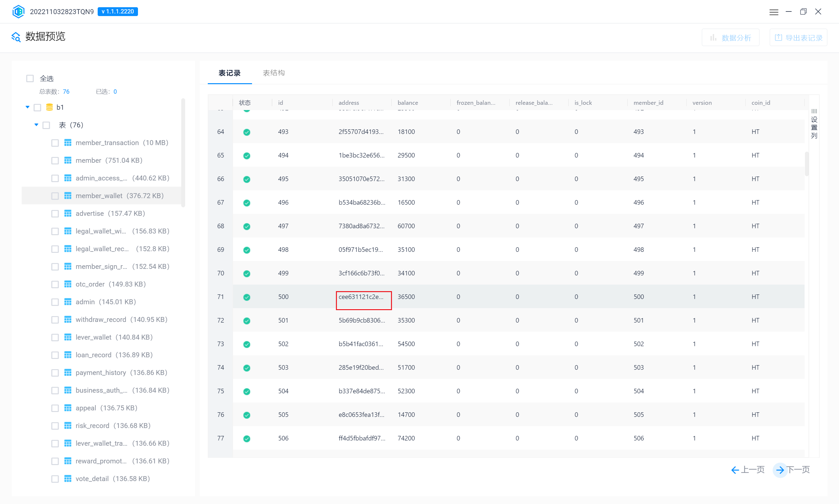
Task: Click the frozen_balan... column header
Action: click(x=476, y=103)
